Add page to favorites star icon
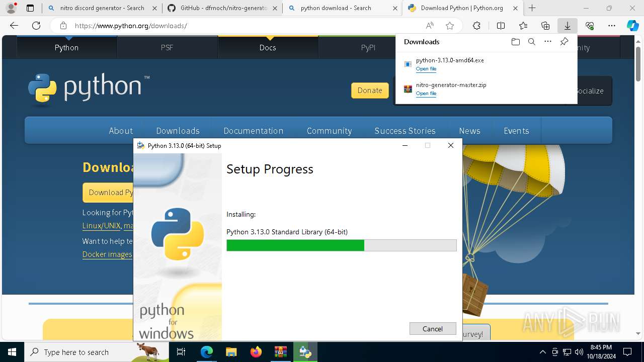Image resolution: width=644 pixels, height=362 pixels. [450, 26]
